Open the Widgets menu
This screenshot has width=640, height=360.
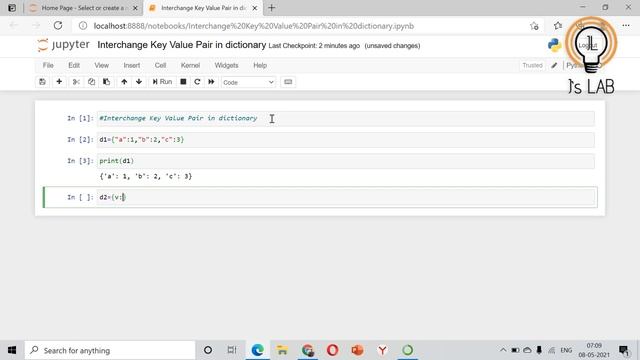tap(226, 65)
